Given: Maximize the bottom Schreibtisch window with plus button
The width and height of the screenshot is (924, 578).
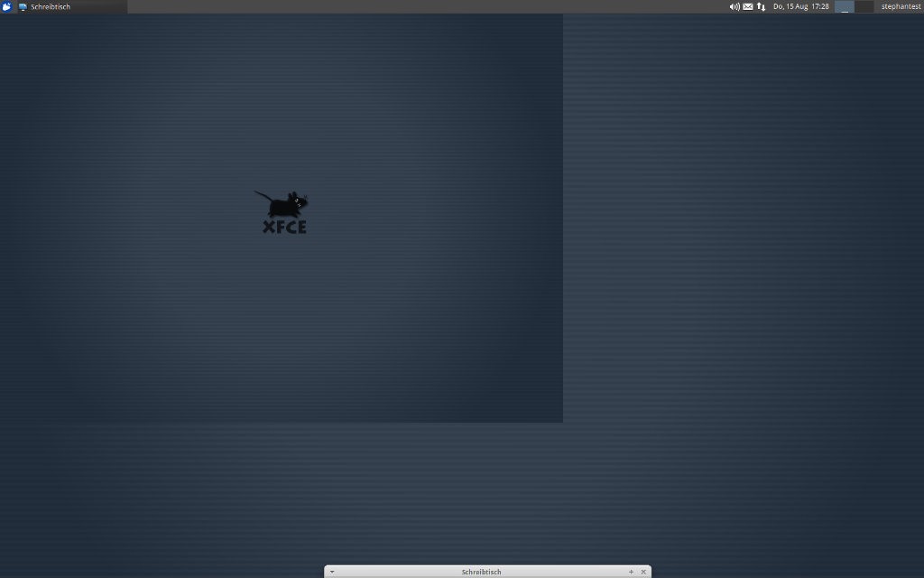Looking at the screenshot, I should tap(631, 572).
